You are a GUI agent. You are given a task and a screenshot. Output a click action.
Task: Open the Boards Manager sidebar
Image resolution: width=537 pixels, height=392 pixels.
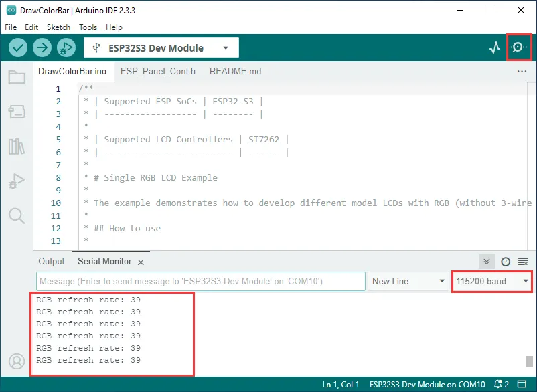point(17,112)
